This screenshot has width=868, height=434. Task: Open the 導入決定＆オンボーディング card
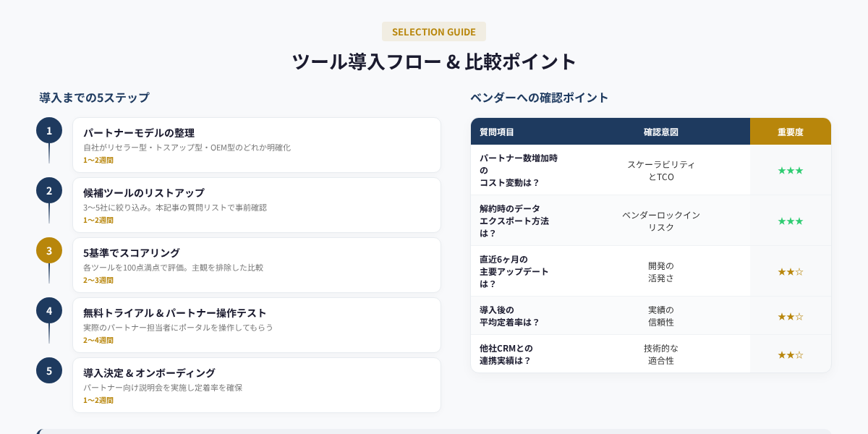click(256, 385)
